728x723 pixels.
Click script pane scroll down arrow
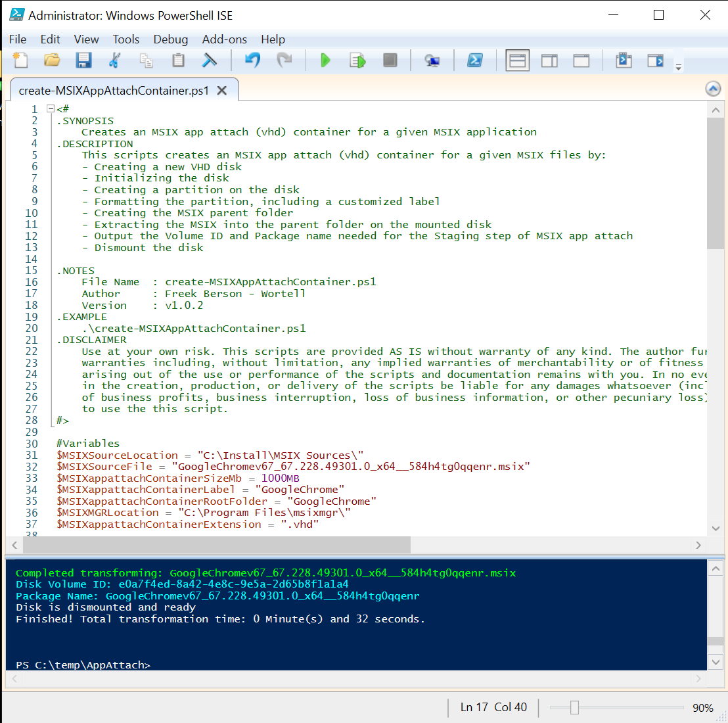716,528
